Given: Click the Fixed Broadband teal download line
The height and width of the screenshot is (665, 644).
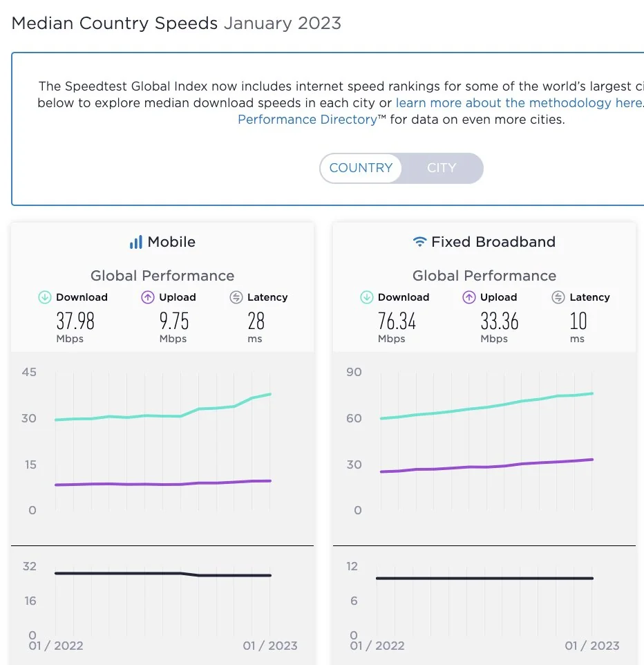Looking at the screenshot, I should click(484, 408).
